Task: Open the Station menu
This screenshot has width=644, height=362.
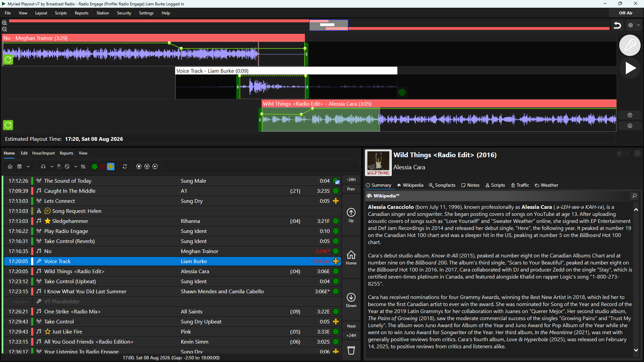Action: click(x=103, y=13)
